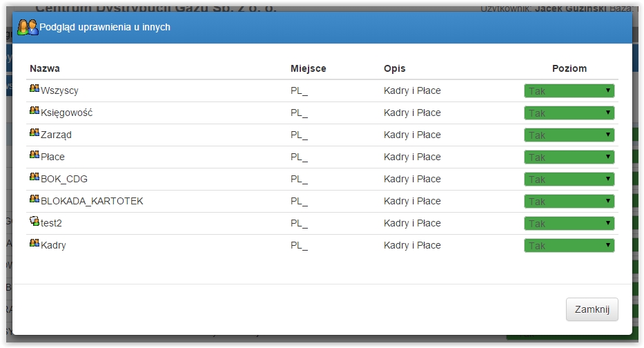This screenshot has width=644, height=348.
Task: Click the Kadry group icon
Action: [35, 243]
